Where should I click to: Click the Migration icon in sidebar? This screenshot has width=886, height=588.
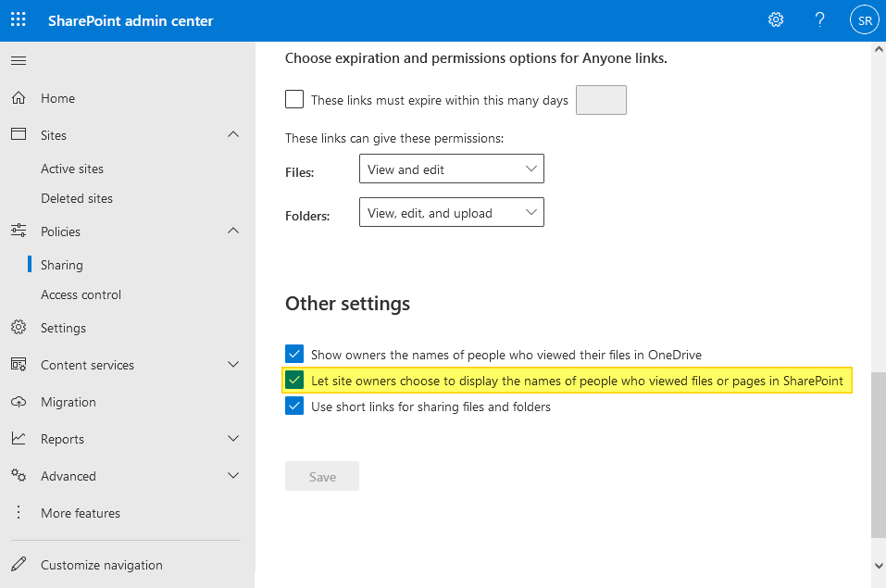pyautogui.click(x=18, y=401)
